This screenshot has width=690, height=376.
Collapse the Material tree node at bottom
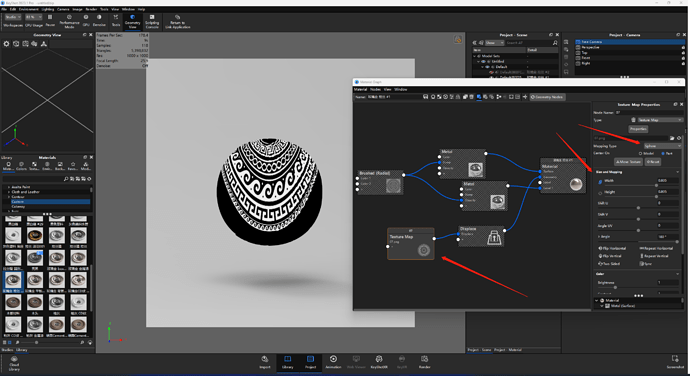click(597, 300)
